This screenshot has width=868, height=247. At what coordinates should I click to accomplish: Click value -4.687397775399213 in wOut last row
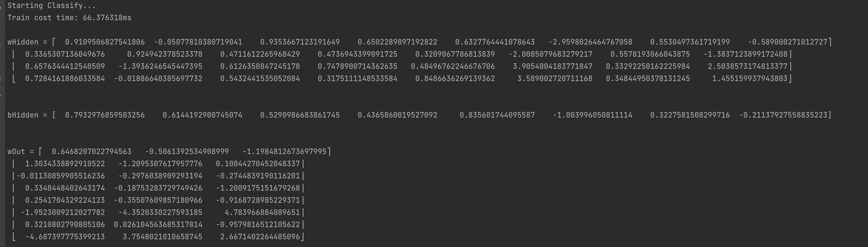click(x=65, y=237)
